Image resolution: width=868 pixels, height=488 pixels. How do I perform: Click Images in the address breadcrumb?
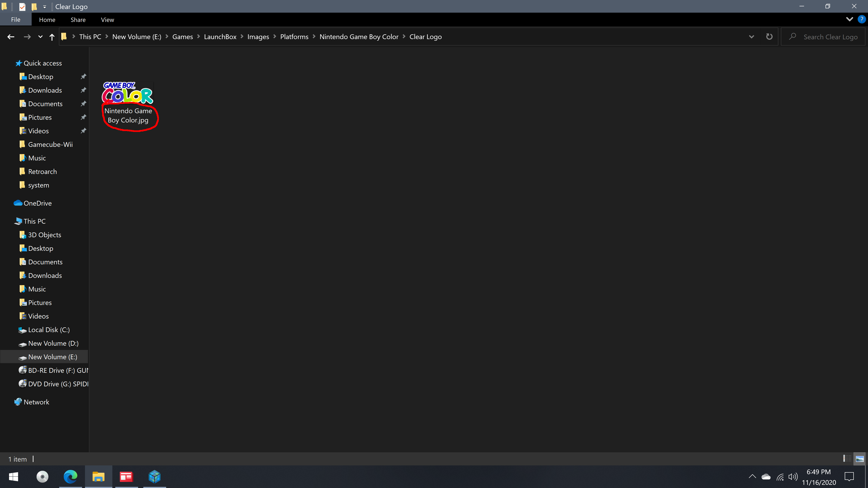click(x=258, y=37)
